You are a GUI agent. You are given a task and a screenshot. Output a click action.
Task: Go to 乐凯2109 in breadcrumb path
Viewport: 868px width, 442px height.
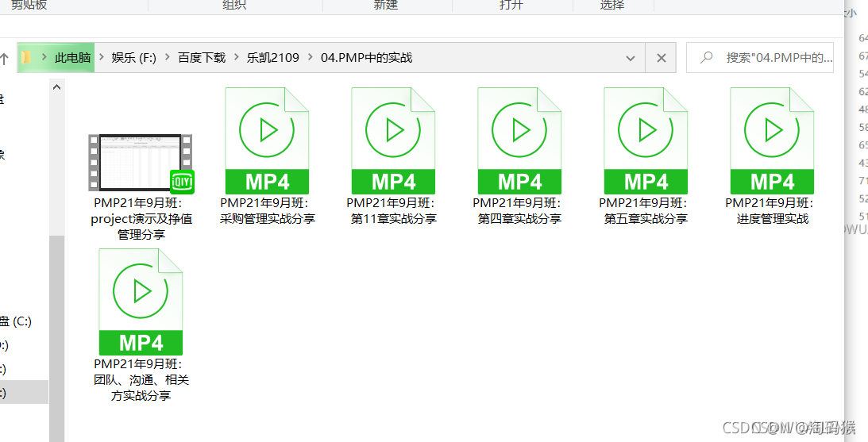(273, 58)
